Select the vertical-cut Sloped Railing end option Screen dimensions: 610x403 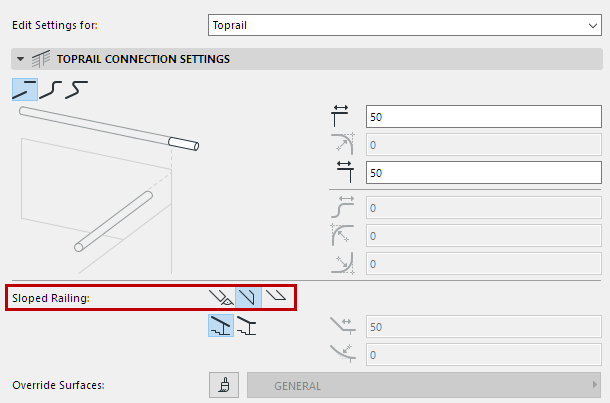tap(247, 297)
